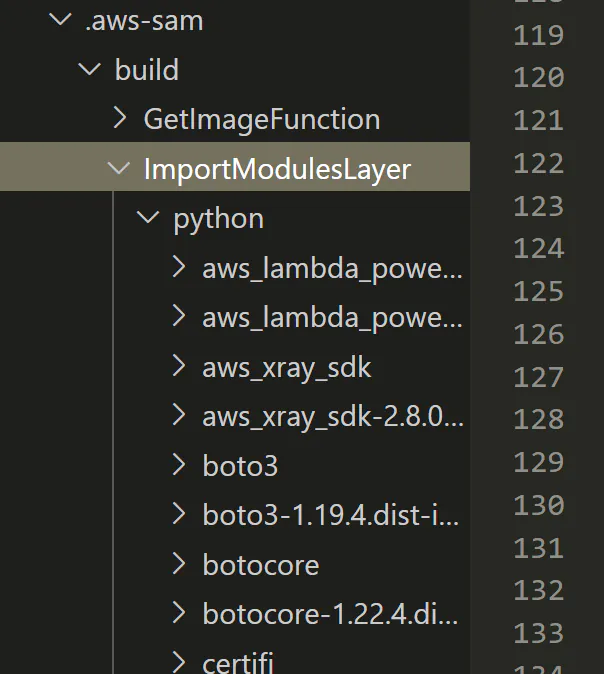Select the boto3 folder name
This screenshot has width=604, height=674.
tap(240, 466)
